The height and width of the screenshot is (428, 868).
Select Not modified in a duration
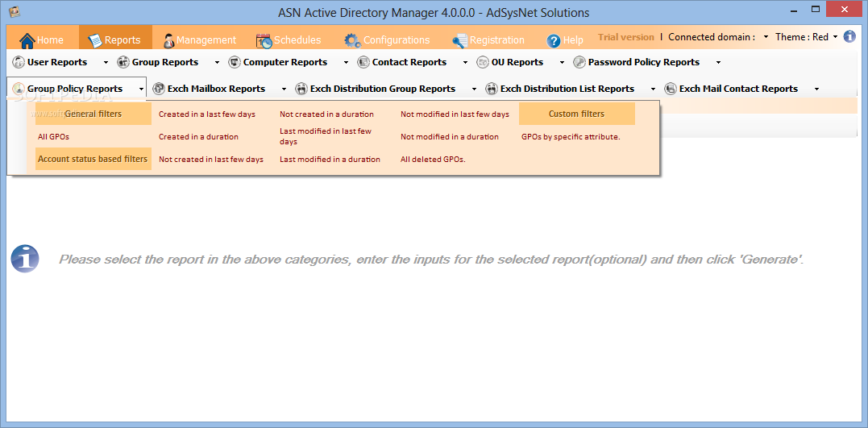click(x=450, y=137)
